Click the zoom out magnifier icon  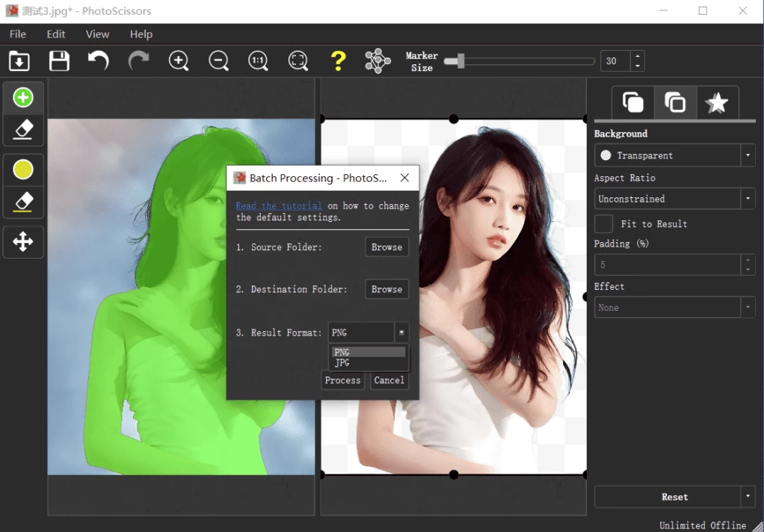pyautogui.click(x=218, y=61)
